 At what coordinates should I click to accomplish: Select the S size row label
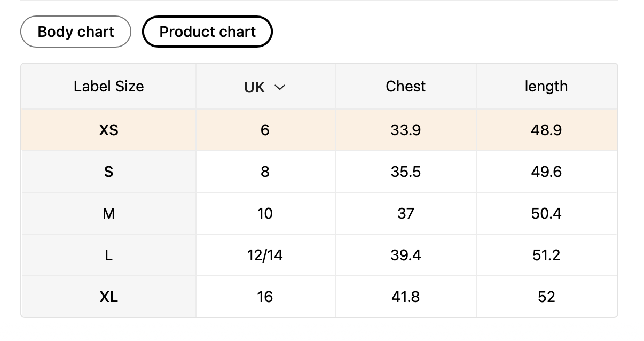tap(108, 172)
